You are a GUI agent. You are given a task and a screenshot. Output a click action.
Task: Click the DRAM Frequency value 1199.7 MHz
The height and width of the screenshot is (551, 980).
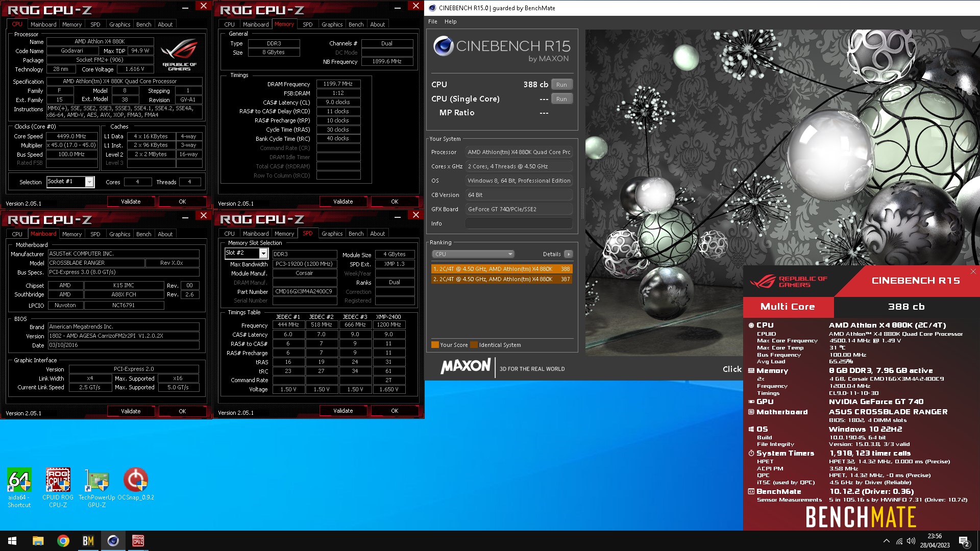[338, 84]
